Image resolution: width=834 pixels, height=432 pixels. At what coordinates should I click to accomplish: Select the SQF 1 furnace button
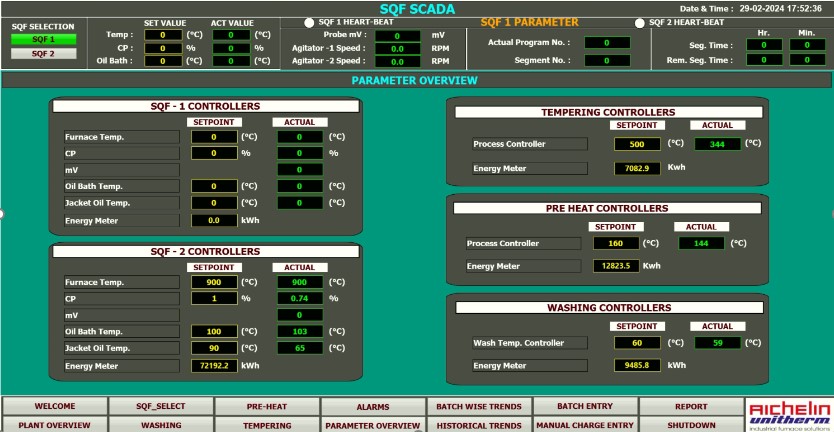(42, 40)
